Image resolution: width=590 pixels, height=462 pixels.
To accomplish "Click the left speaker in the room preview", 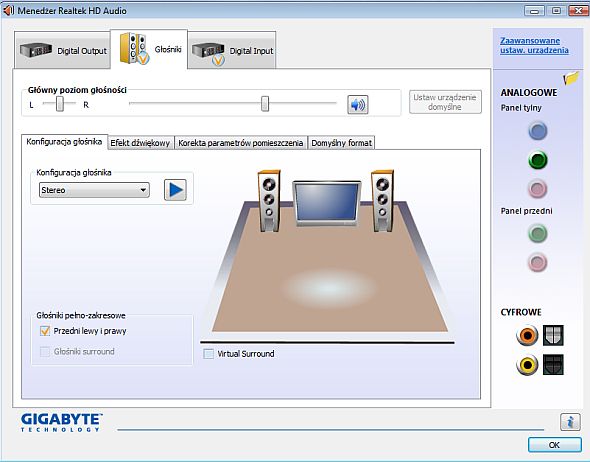I will 269,201.
